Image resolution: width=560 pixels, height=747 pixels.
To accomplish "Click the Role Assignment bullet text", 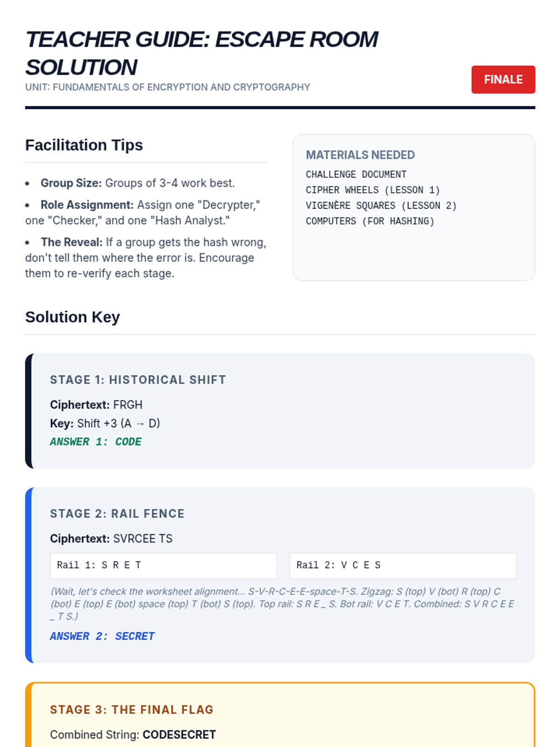I will (x=143, y=212).
